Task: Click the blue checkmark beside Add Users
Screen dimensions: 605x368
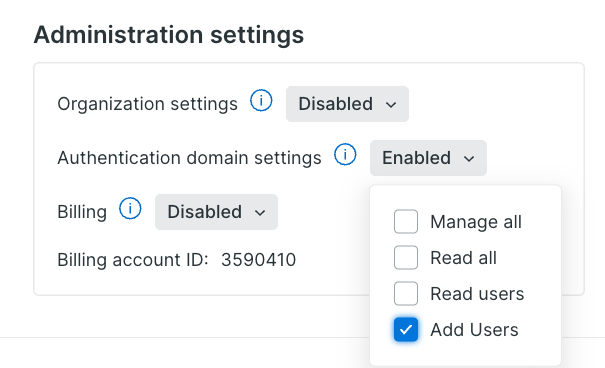Action: tap(406, 330)
